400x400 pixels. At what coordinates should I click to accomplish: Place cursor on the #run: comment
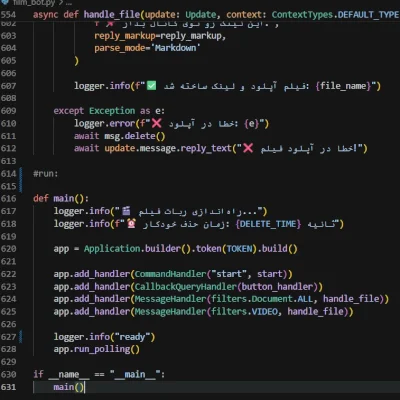(x=46, y=174)
